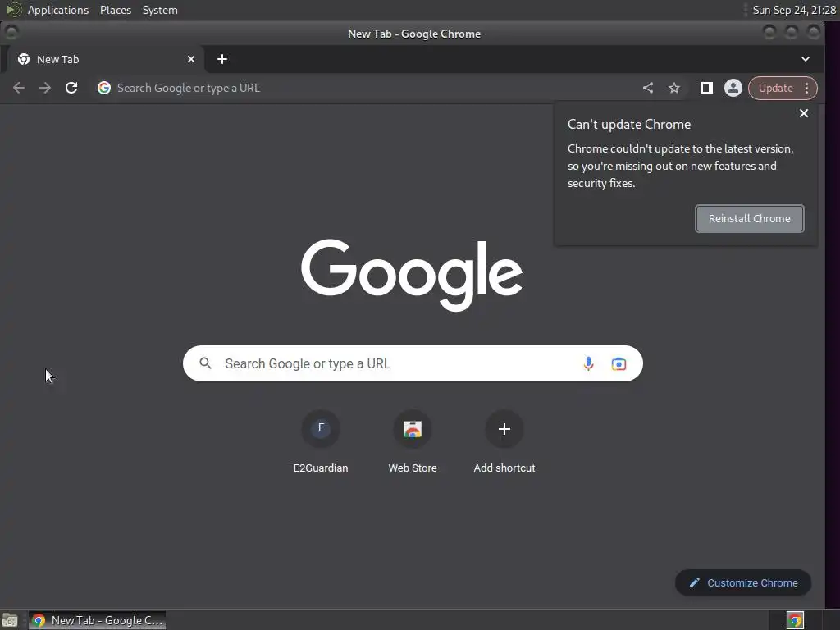
Task: Start voice search microphone
Action: pos(588,363)
